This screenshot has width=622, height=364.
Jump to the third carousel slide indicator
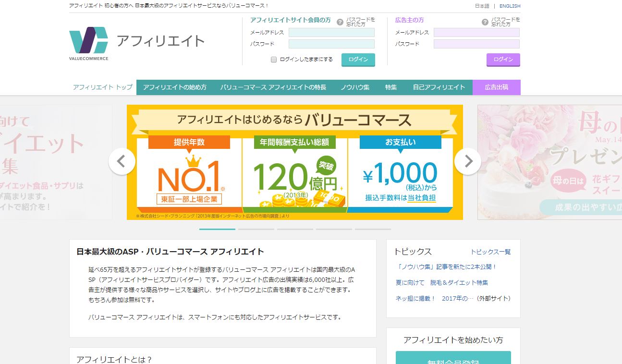[295, 230]
